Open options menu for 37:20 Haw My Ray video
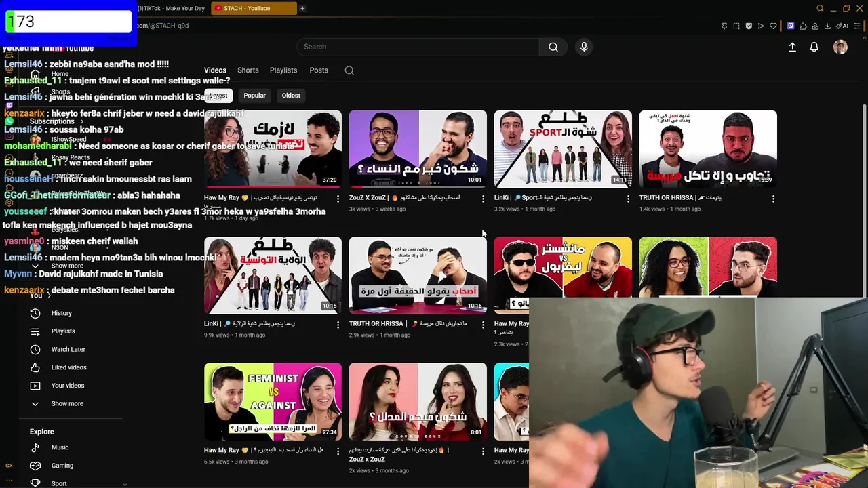 coord(338,199)
